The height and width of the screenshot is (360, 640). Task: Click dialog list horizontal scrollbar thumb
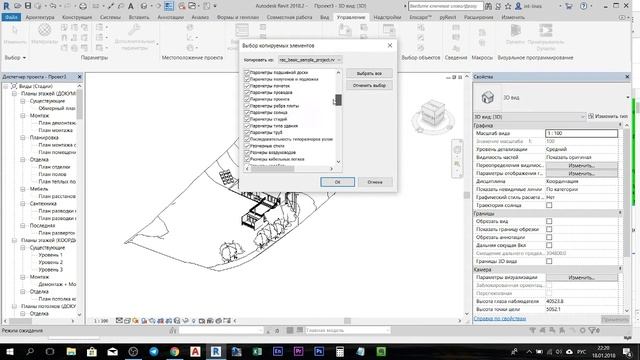tap(272, 169)
